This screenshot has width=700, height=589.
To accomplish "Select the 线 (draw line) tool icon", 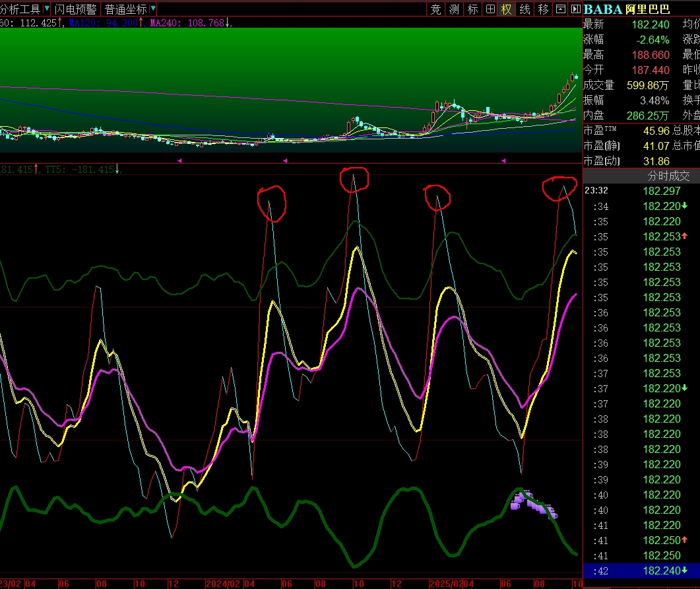I will [x=525, y=9].
